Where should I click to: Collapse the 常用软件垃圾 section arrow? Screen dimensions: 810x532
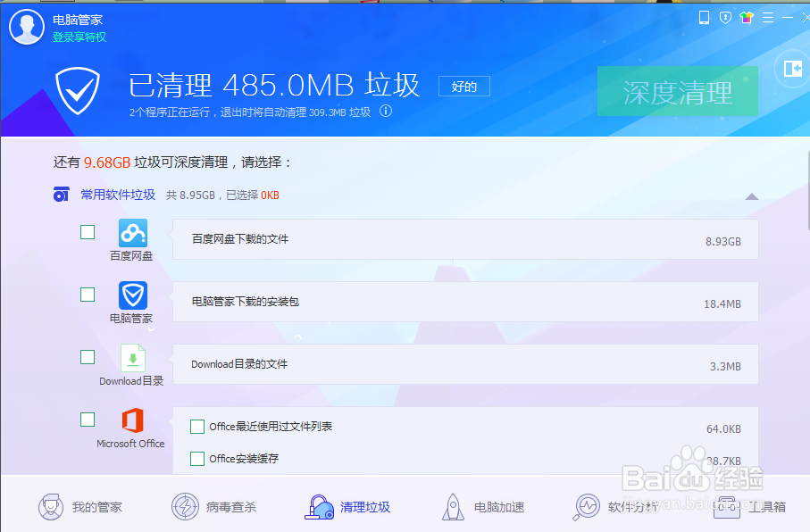tap(751, 196)
